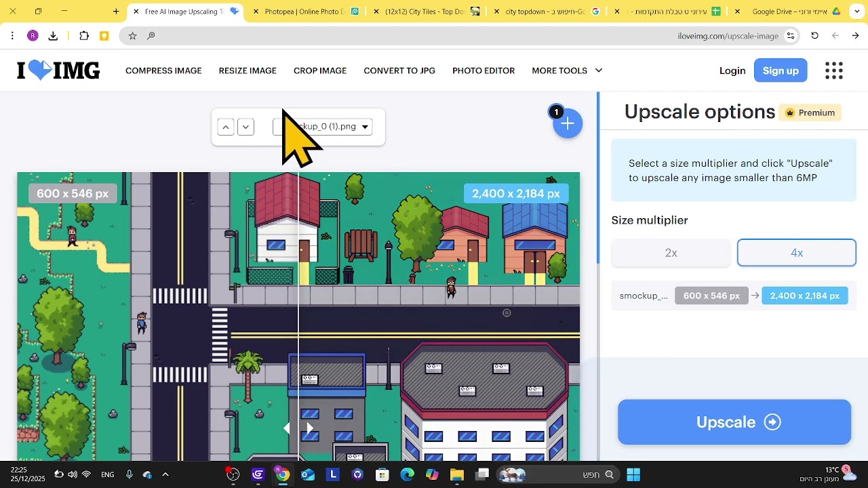The width and height of the screenshot is (868, 488).
Task: Open Task View in taskbar
Action: click(x=482, y=474)
